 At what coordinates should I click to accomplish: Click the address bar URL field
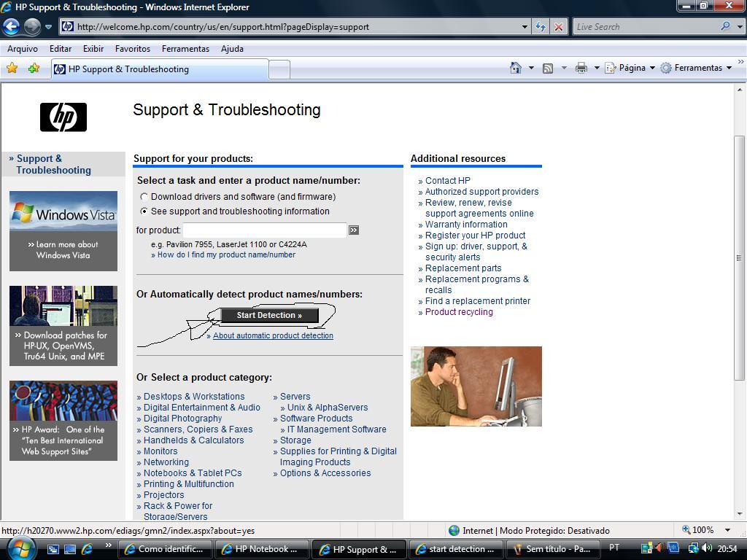290,27
